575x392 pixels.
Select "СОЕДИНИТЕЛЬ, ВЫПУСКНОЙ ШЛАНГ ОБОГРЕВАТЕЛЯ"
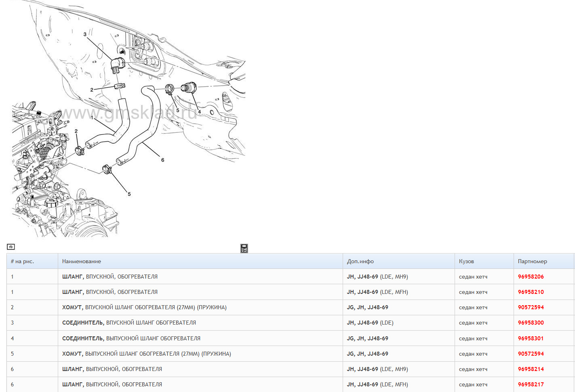coord(131,338)
